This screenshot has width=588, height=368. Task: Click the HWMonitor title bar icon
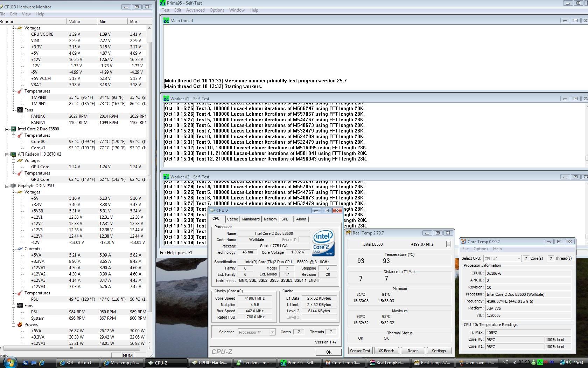click(1, 7)
